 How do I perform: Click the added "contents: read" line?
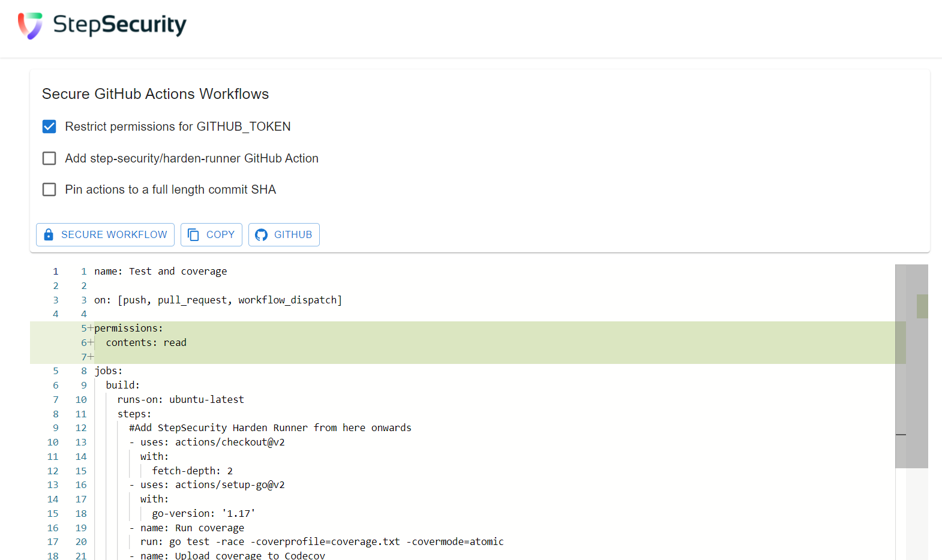point(146,342)
